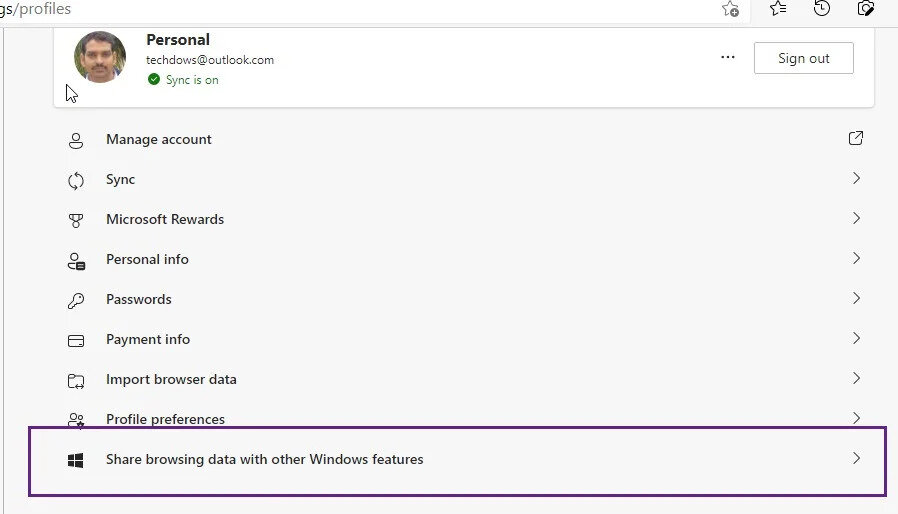Open the profile more options ellipsis
This screenshot has width=898, height=514.
pyautogui.click(x=728, y=57)
